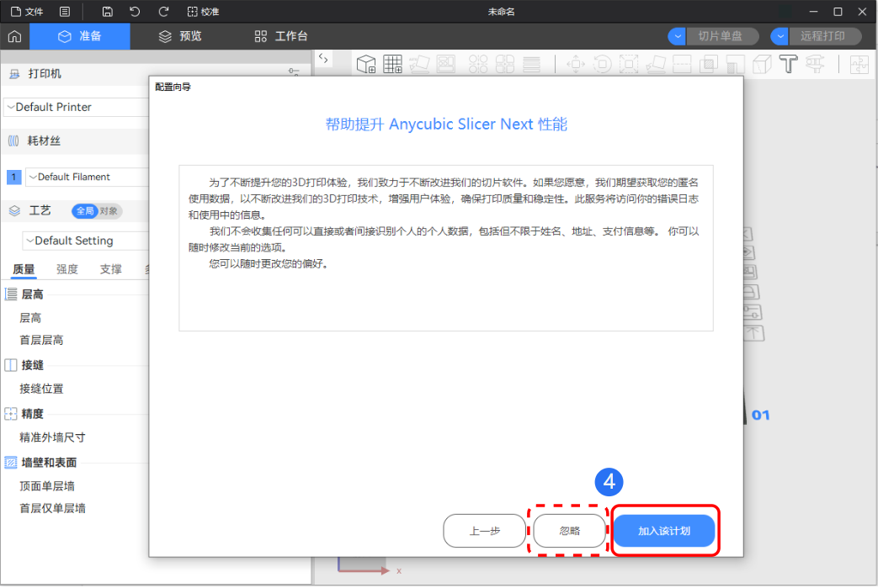Click the undo arrow icon
Viewport: 878px width, 588px height.
(x=135, y=12)
